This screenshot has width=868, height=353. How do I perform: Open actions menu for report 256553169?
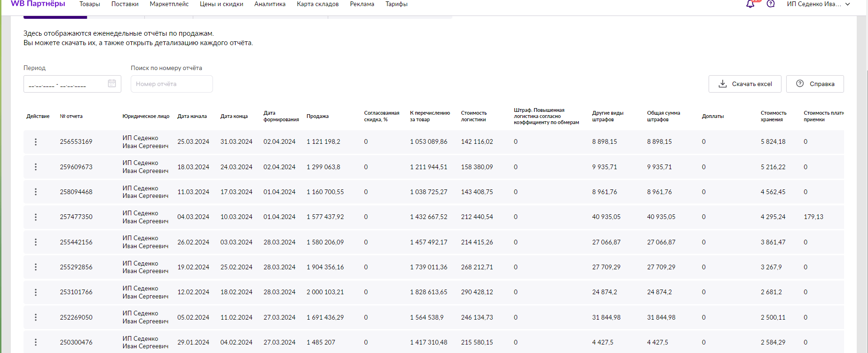coord(36,142)
